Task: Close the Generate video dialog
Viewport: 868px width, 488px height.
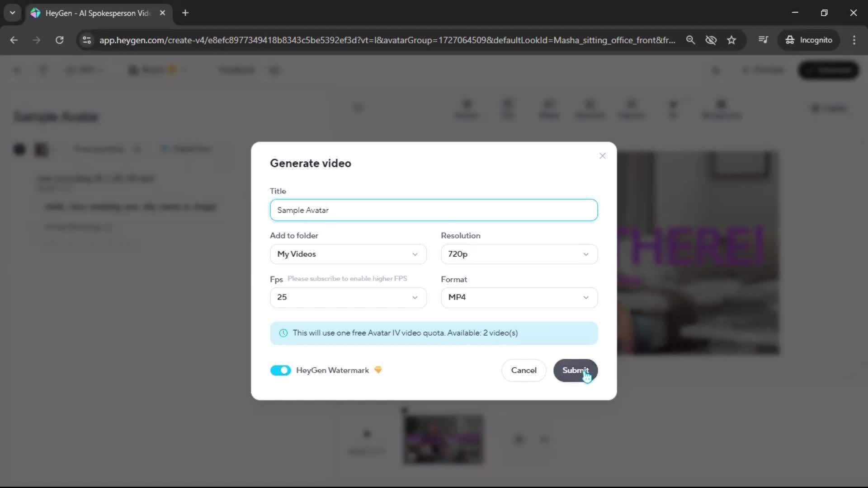Action: pyautogui.click(x=602, y=156)
